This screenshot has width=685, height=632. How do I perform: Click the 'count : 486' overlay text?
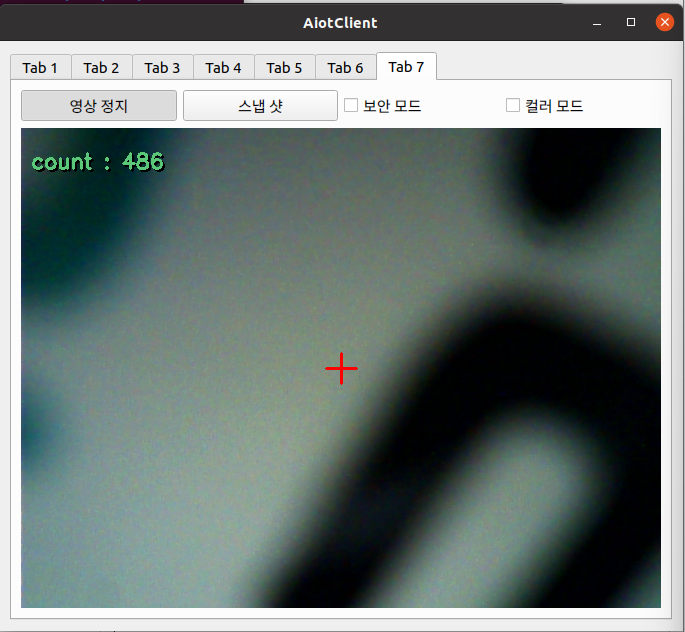tap(98, 162)
